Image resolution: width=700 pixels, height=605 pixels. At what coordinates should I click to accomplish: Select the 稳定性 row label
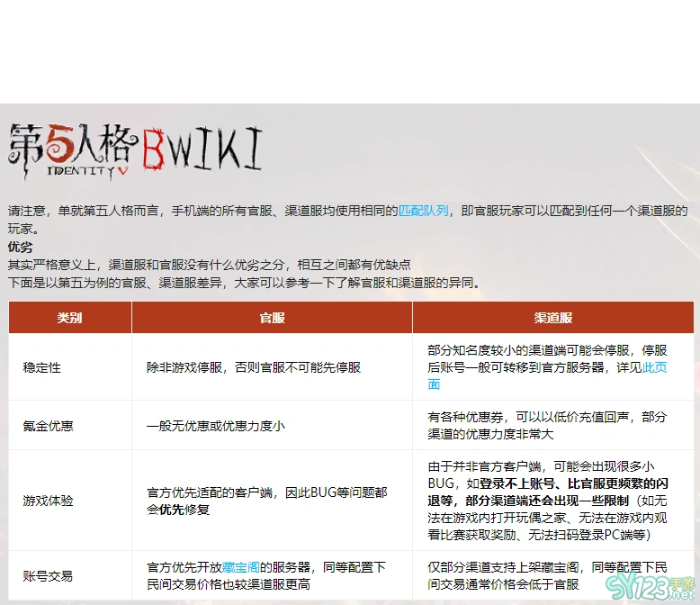point(41,367)
